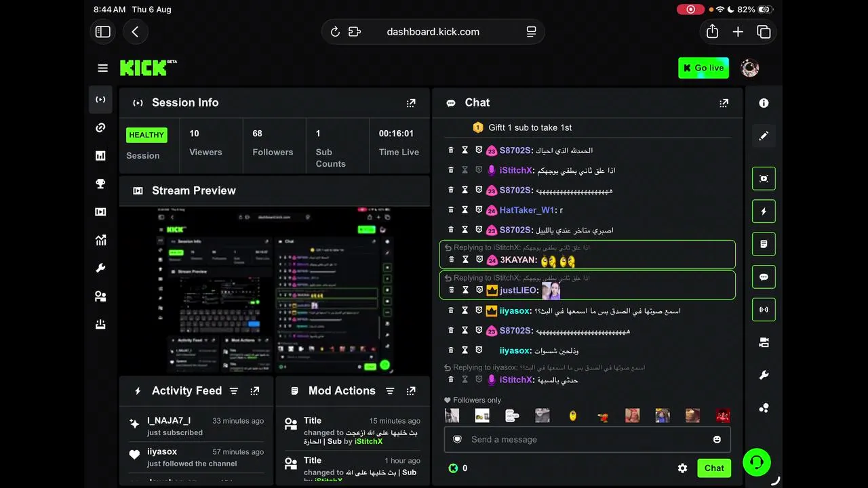Click the Kick points balance icon
868x488 pixels.
(453, 468)
